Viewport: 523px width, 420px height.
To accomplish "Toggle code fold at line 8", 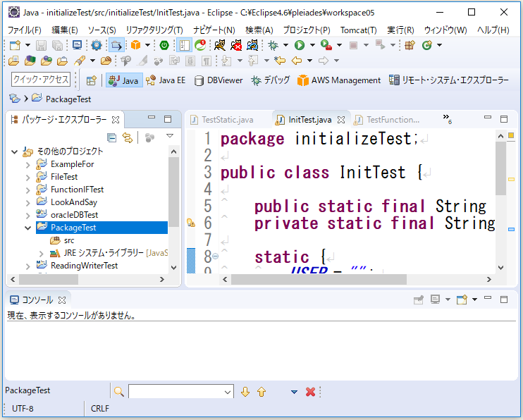I will pos(216,257).
